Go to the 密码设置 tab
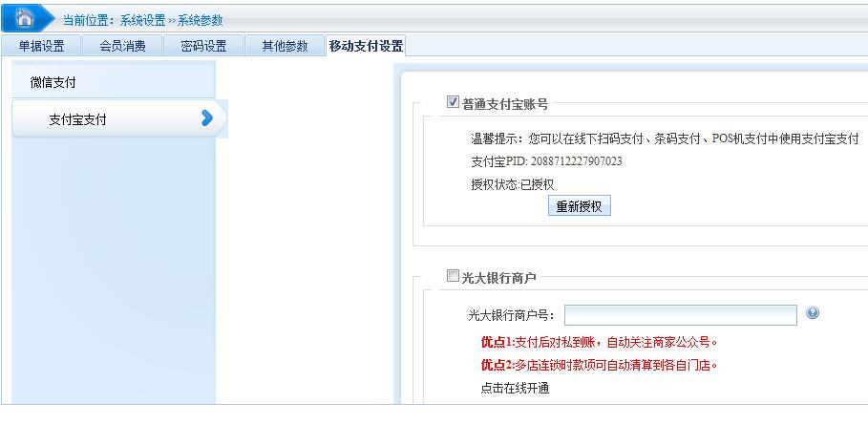 [x=203, y=46]
